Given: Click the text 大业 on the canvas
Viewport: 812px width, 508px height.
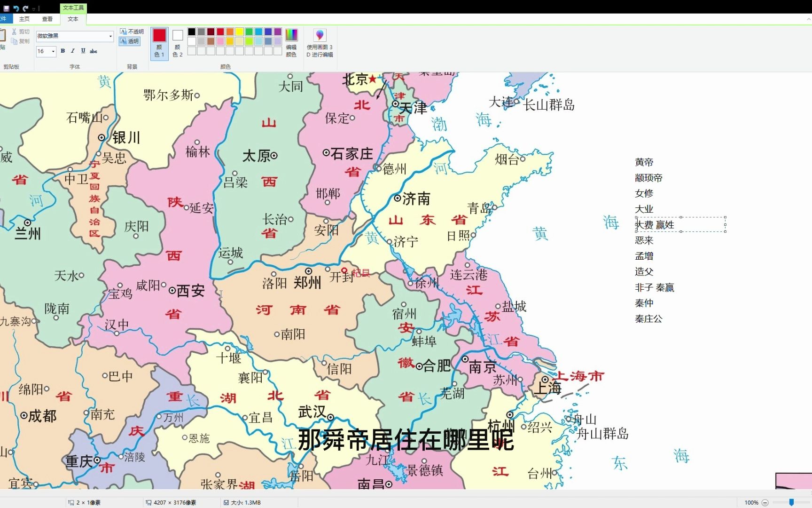Looking at the screenshot, I should click(x=644, y=209).
